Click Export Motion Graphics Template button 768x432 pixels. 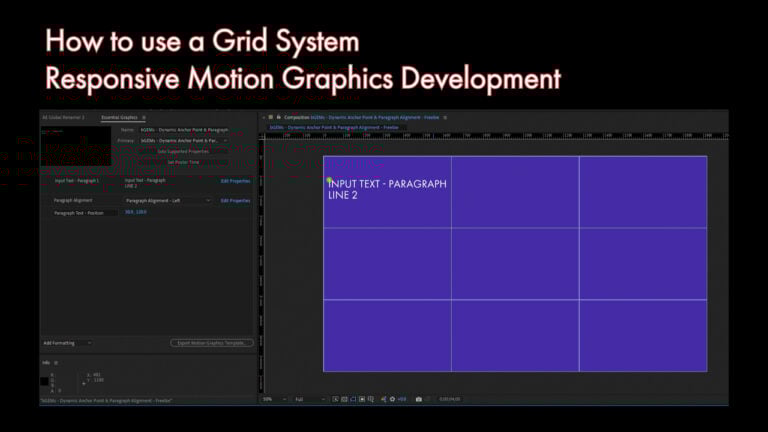click(x=211, y=343)
